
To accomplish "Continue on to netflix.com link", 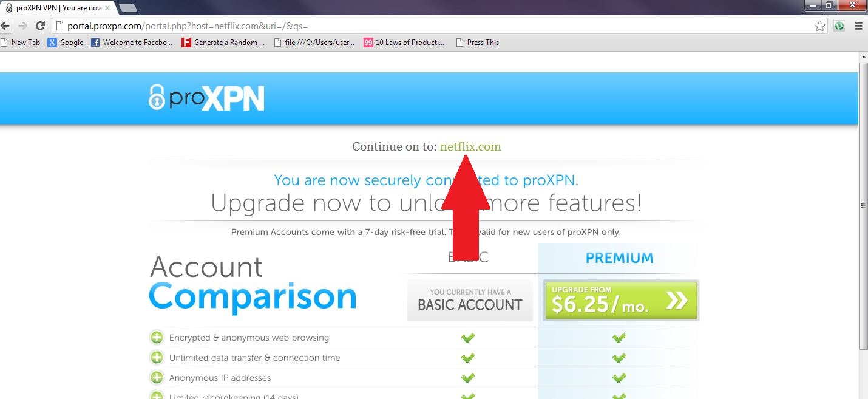I will (470, 146).
